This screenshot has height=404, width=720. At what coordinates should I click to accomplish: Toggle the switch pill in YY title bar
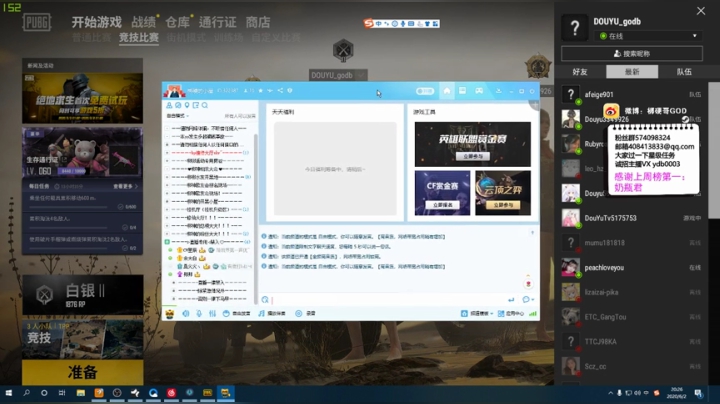tap(425, 91)
